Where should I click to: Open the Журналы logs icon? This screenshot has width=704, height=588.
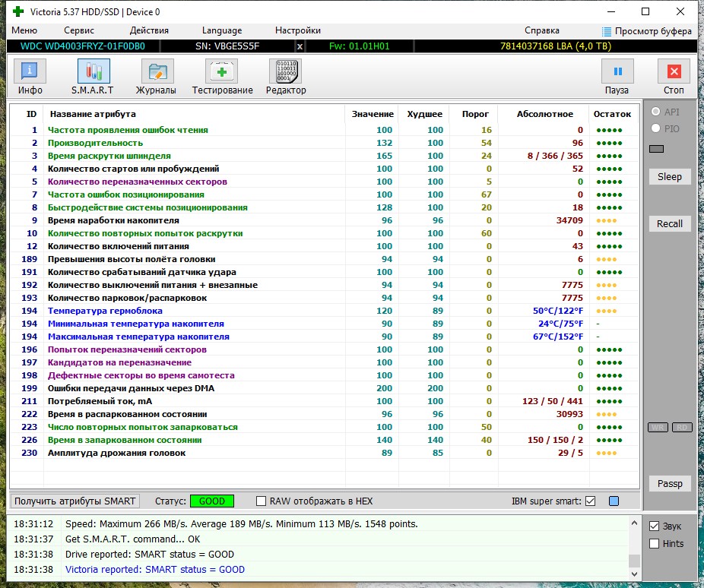click(157, 71)
